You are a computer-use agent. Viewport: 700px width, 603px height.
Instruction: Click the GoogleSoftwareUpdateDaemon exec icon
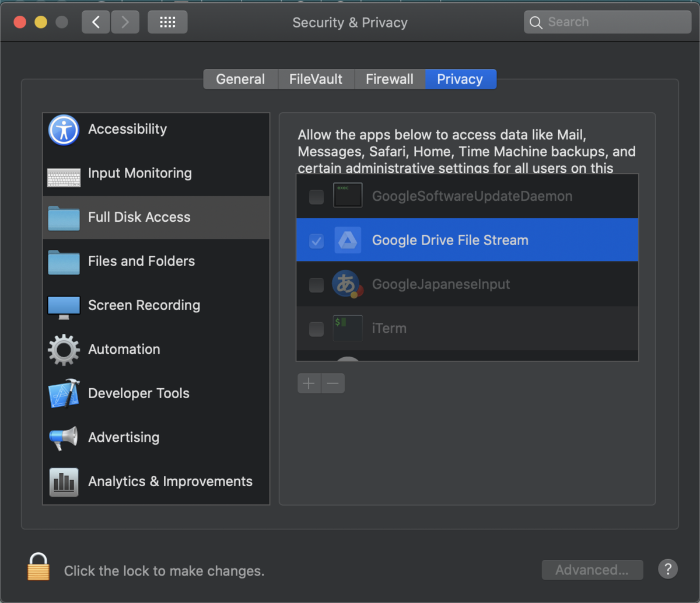coord(348,196)
